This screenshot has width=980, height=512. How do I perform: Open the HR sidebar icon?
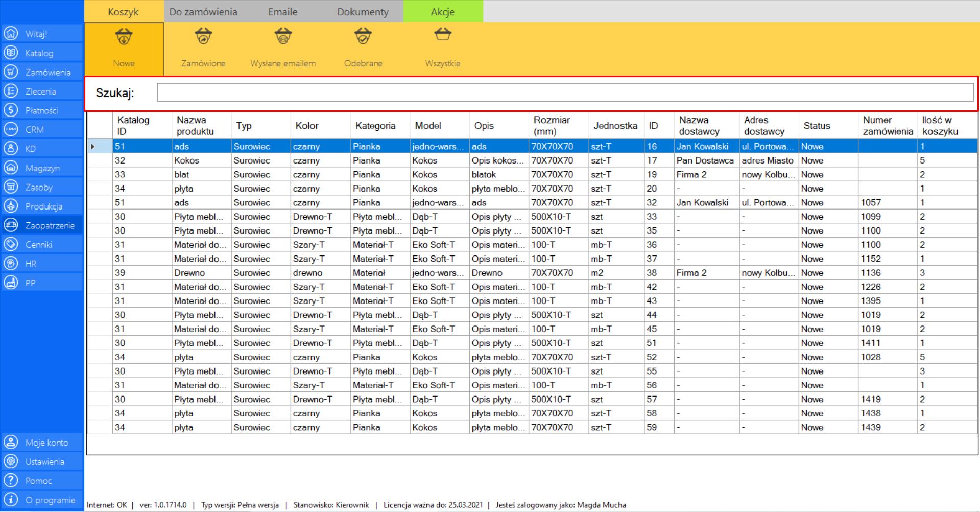tap(11, 264)
